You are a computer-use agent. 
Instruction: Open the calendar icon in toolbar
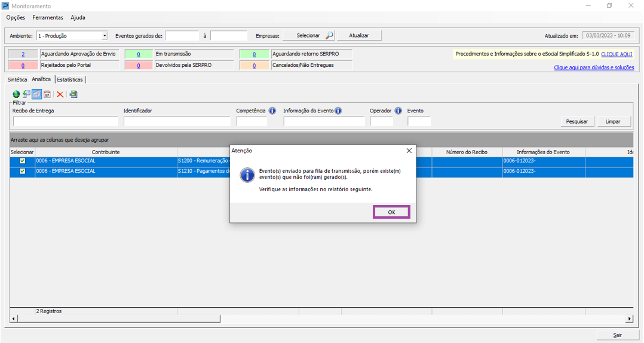47,94
